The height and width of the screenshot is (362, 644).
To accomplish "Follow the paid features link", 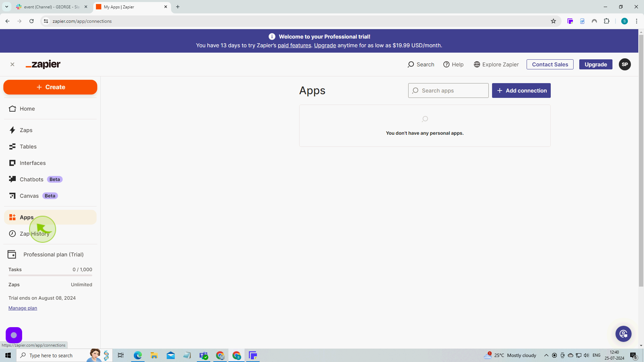I will 294,46.
